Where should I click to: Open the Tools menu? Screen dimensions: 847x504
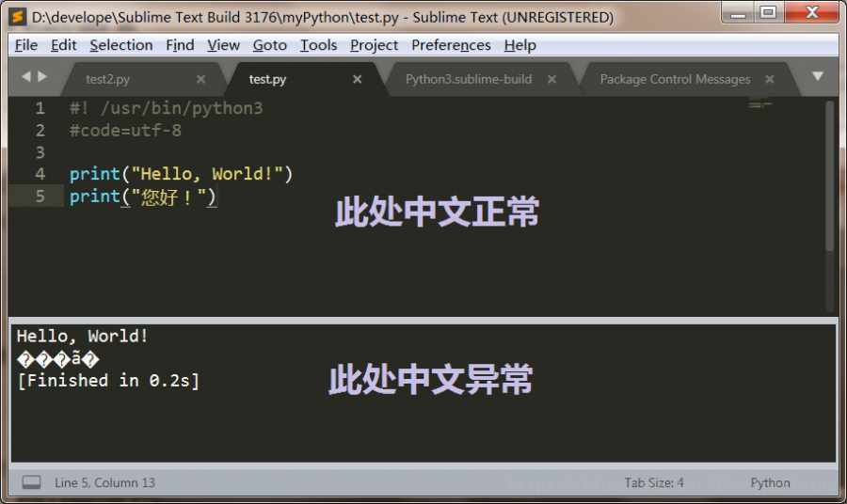pyautogui.click(x=318, y=45)
